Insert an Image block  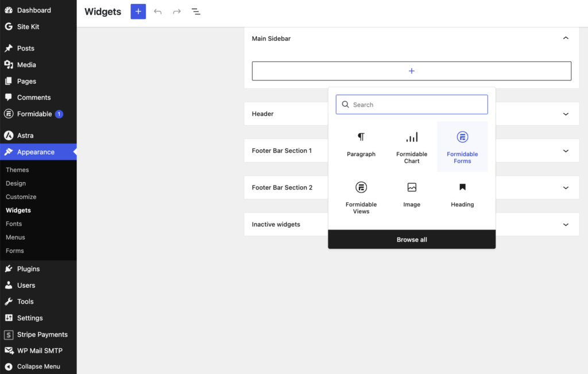(x=412, y=197)
